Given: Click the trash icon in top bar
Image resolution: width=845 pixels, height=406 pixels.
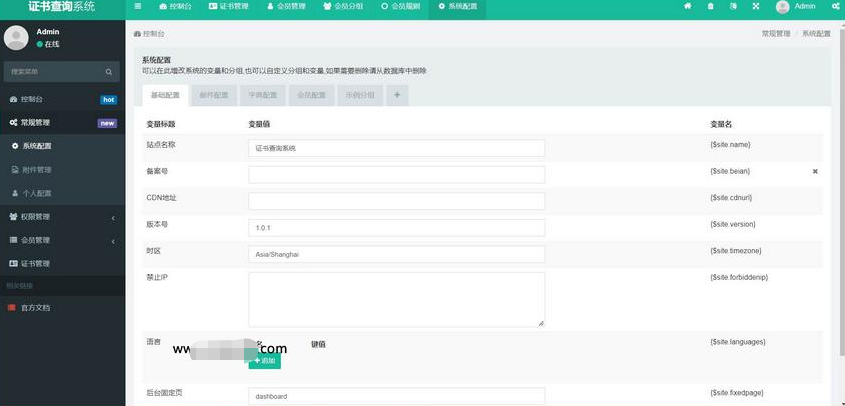Looking at the screenshot, I should pos(711,6).
